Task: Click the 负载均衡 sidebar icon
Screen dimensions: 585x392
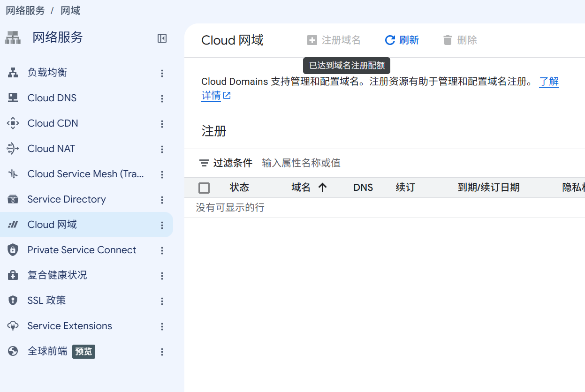Action: coord(13,73)
